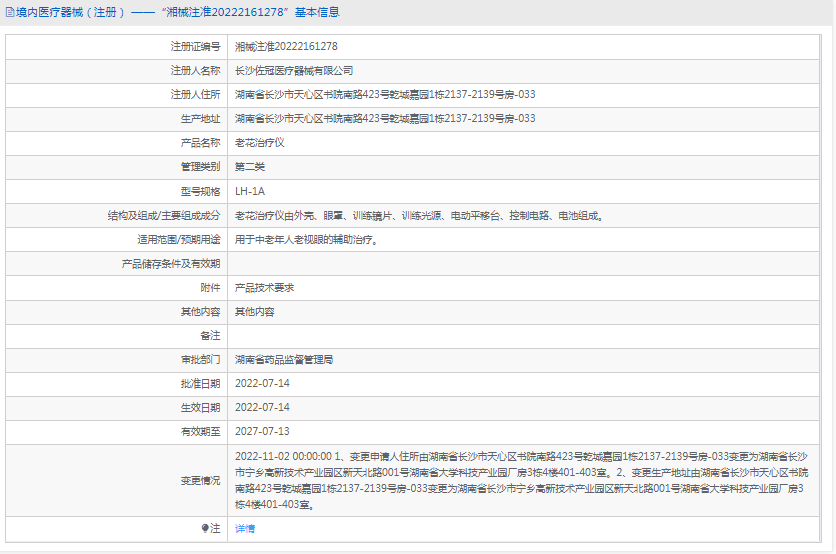Click the 生效日期 row label

[200, 407]
